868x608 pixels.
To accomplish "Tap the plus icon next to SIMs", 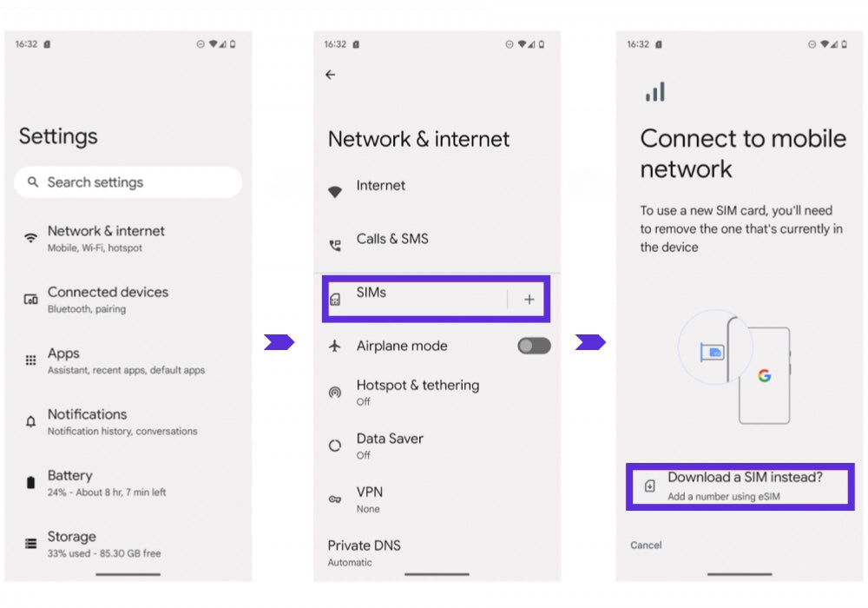I will 529,300.
